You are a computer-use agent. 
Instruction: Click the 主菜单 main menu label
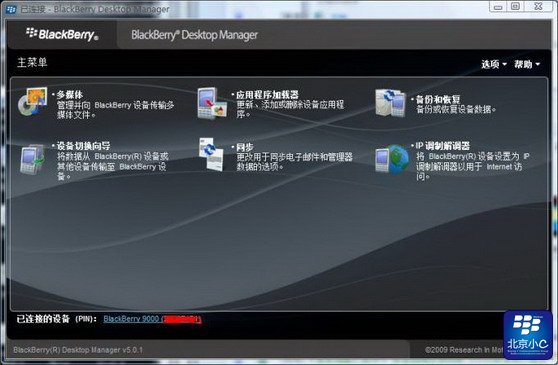pos(32,63)
